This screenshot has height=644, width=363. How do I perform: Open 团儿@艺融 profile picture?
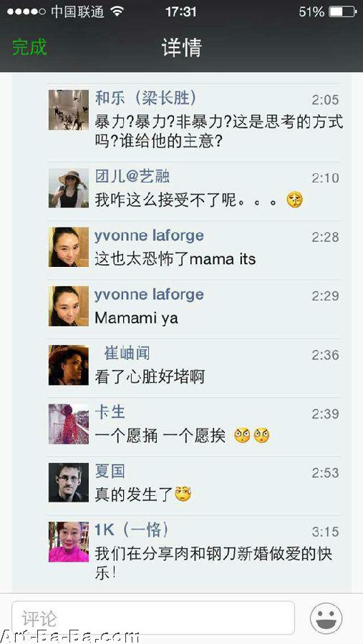tap(69, 188)
